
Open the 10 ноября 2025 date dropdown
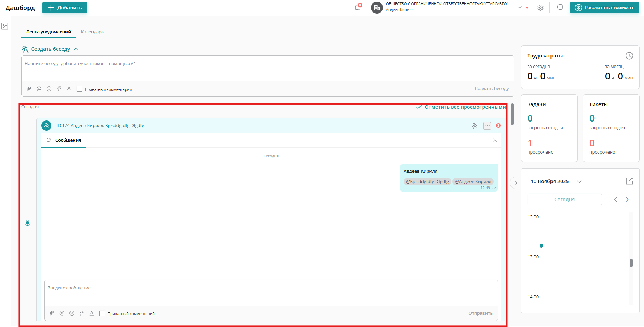[579, 182]
